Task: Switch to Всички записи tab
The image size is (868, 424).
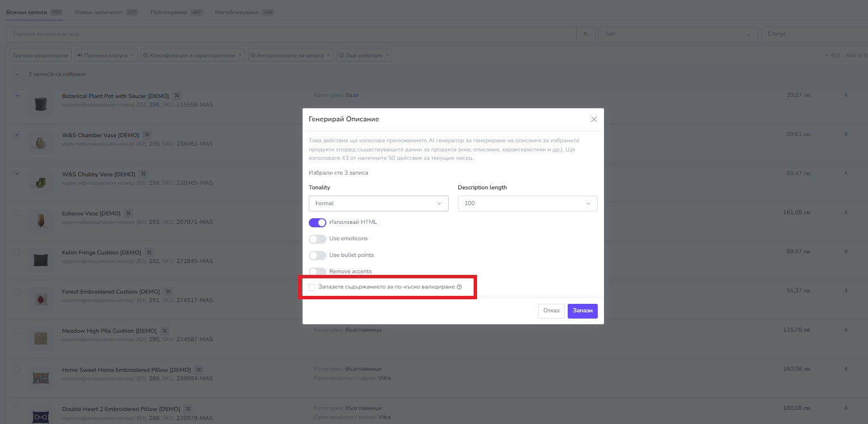Action: click(x=33, y=12)
